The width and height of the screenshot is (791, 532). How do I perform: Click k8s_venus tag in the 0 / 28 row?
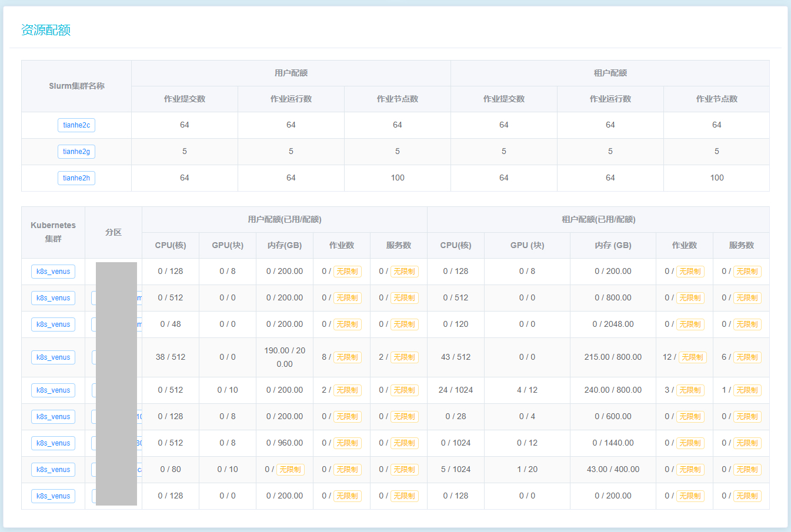[53, 417]
